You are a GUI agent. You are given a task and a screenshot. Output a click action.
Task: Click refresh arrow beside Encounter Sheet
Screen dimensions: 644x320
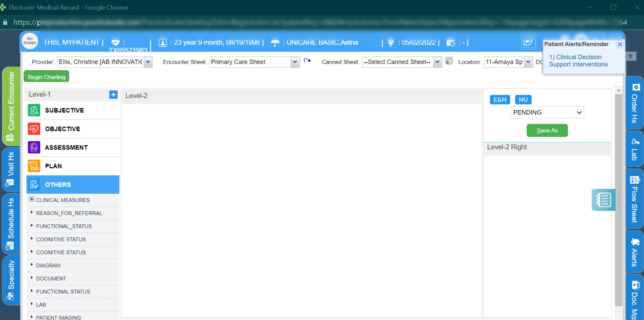tap(307, 61)
